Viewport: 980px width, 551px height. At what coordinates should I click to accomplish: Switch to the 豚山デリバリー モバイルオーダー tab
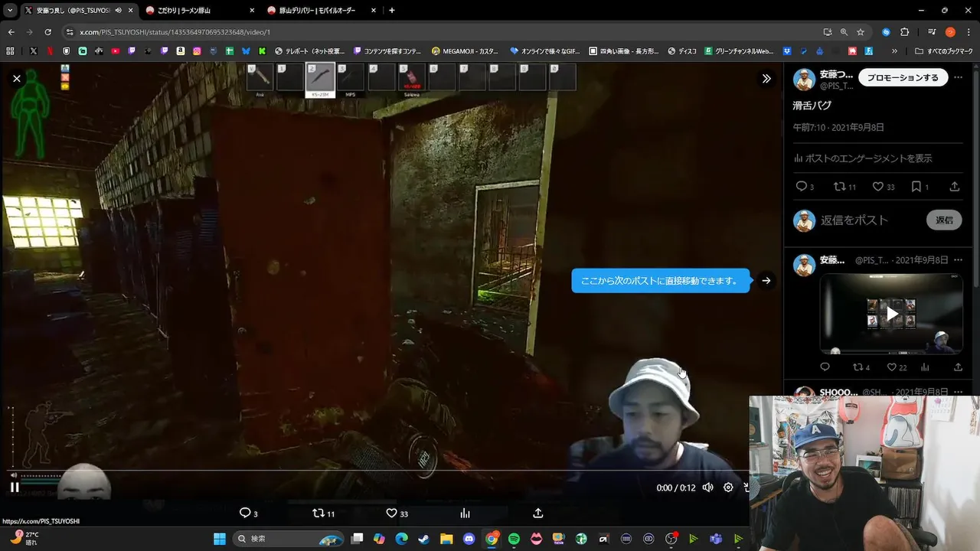click(x=322, y=10)
